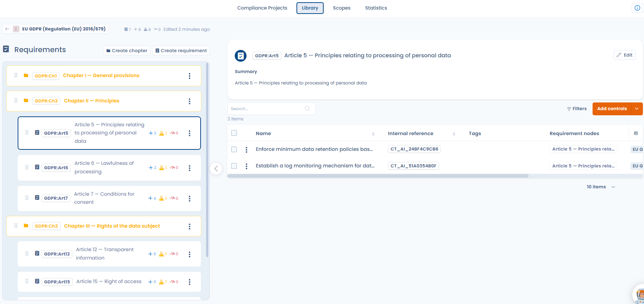
Task: Click the folder icon of Chapter I
Action: tap(26, 75)
